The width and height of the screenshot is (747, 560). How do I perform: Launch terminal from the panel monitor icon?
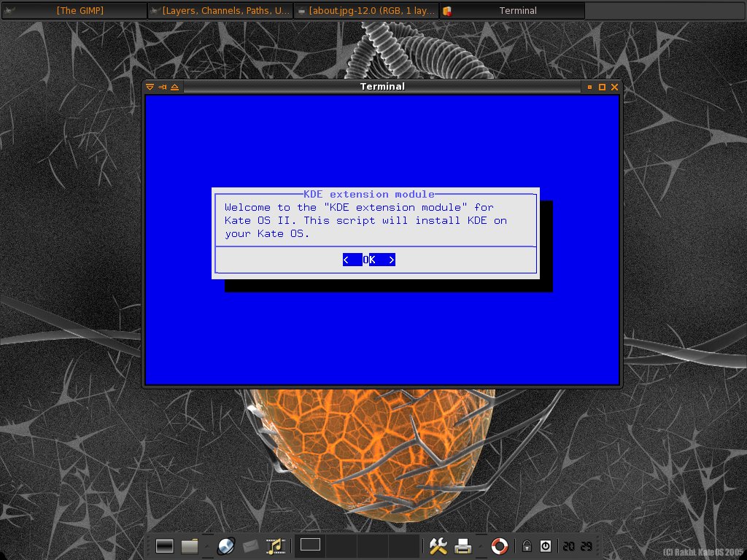coord(164,546)
